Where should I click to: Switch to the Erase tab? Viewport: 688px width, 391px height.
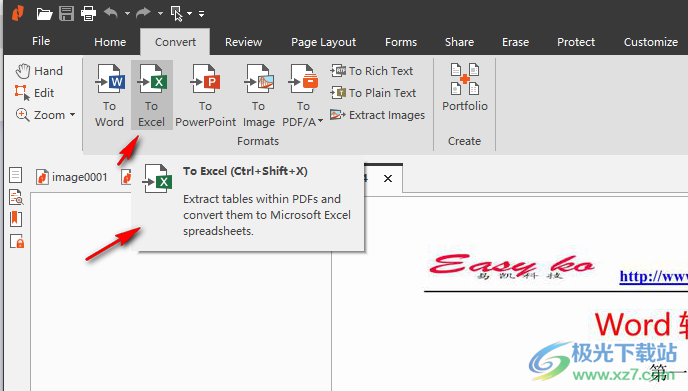515,42
